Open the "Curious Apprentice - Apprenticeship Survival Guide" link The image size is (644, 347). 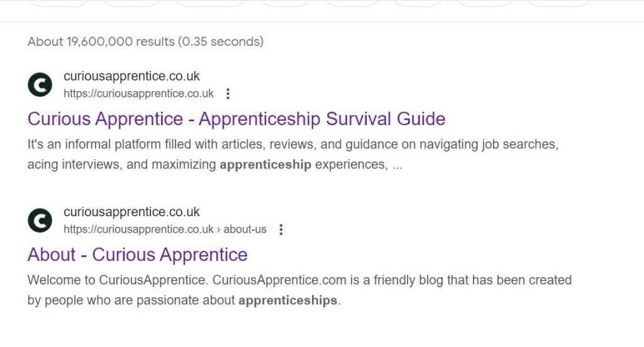pos(236,119)
